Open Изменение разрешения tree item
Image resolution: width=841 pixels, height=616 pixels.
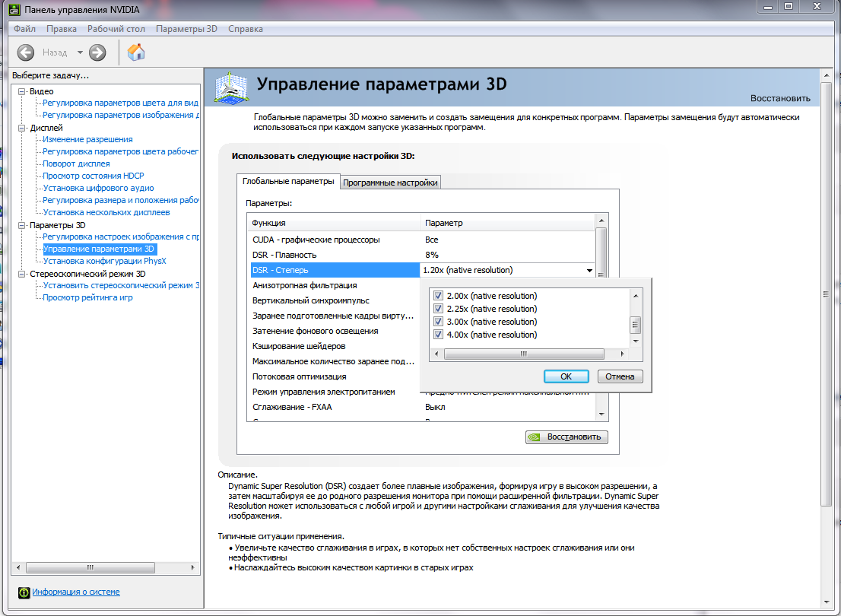coord(88,139)
